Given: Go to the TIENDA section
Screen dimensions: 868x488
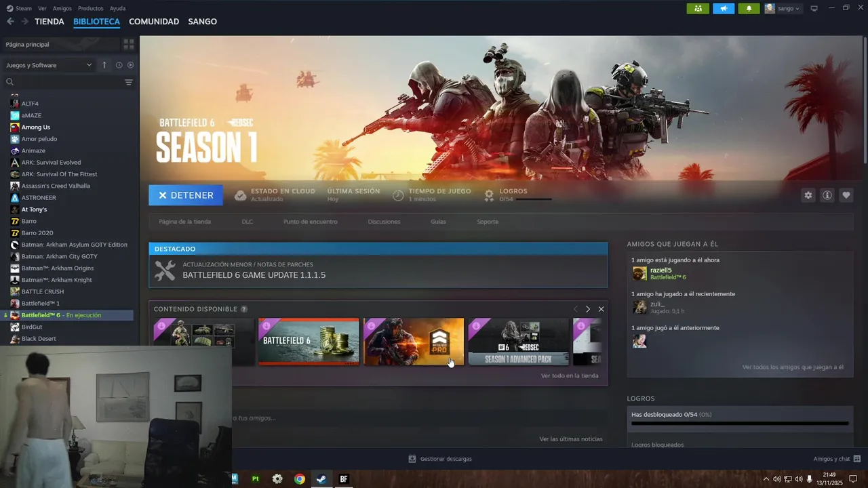Looking at the screenshot, I should (x=50, y=22).
